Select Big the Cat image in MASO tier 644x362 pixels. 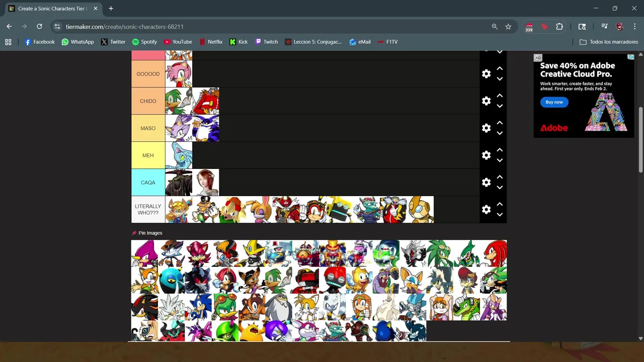(206, 128)
